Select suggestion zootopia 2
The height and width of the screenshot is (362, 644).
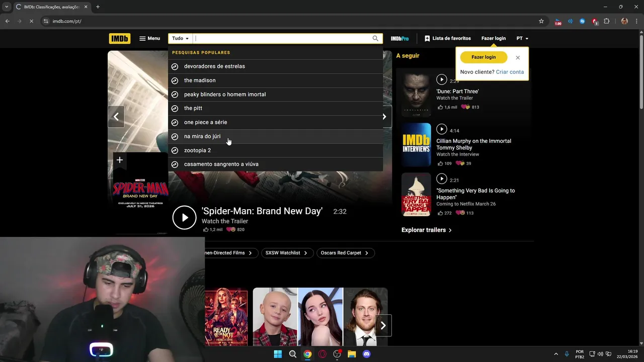coord(275,150)
